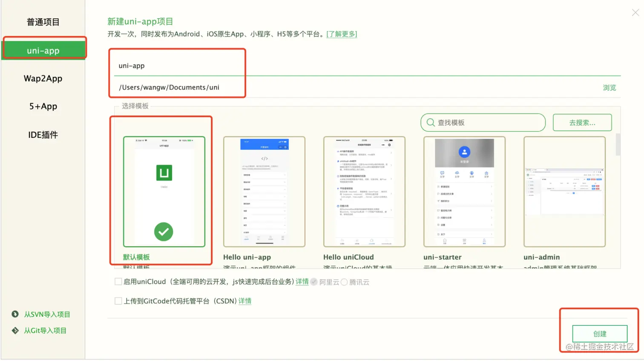Click the uni-admin label text

click(x=542, y=257)
